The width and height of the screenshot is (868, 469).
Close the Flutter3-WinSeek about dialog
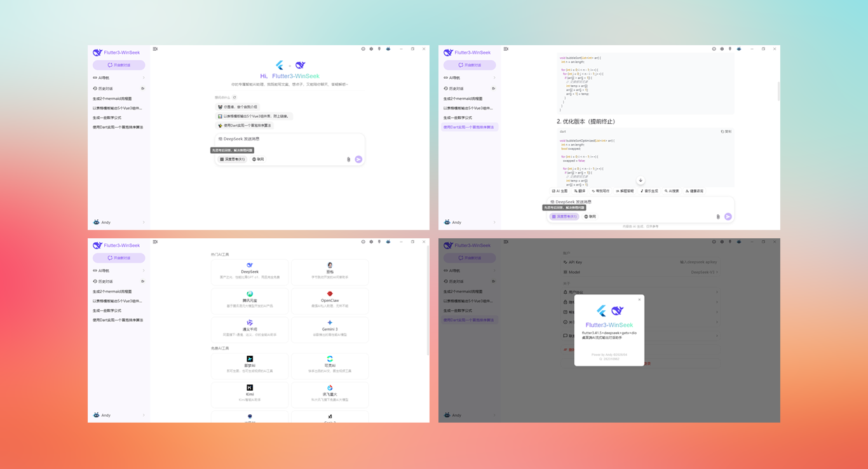pos(639,299)
